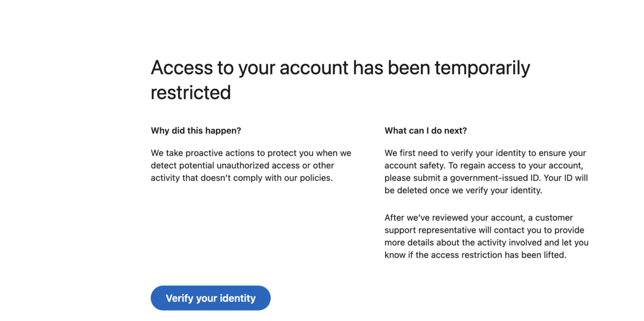Click "more details about the activity" text

444,243
